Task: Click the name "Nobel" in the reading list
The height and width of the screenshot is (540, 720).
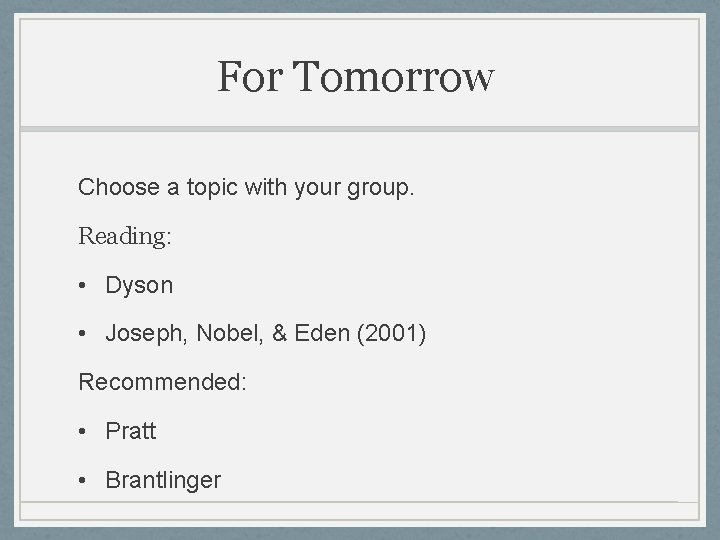Action: tap(226, 333)
